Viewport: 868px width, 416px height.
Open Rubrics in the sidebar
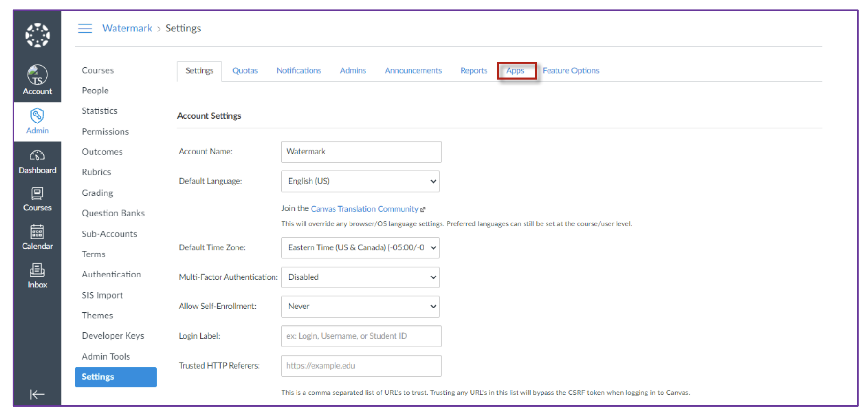pos(96,172)
